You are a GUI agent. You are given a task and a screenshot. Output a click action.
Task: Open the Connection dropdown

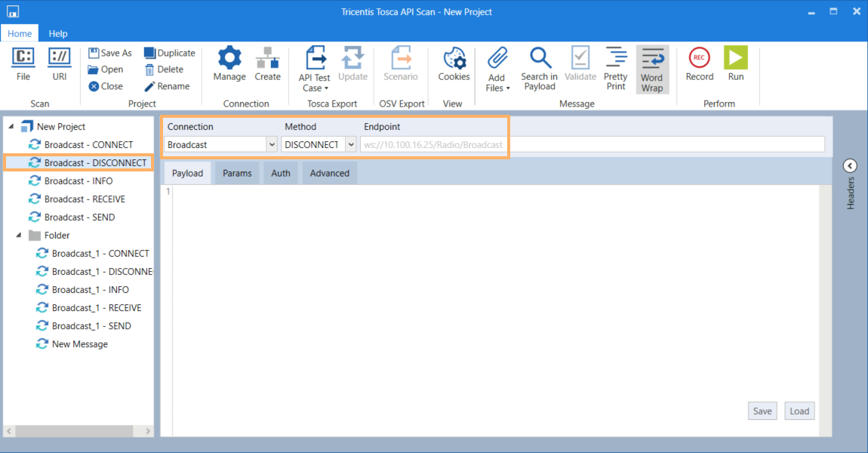(x=272, y=144)
